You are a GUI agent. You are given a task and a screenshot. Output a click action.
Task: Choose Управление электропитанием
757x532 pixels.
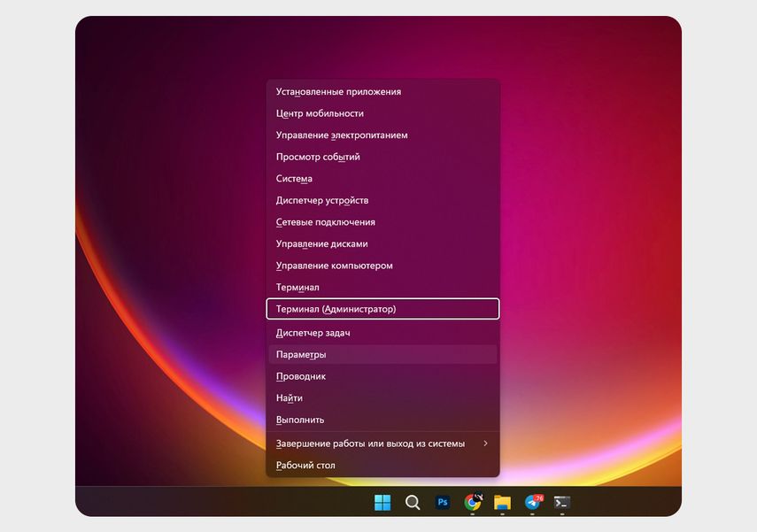click(382, 135)
